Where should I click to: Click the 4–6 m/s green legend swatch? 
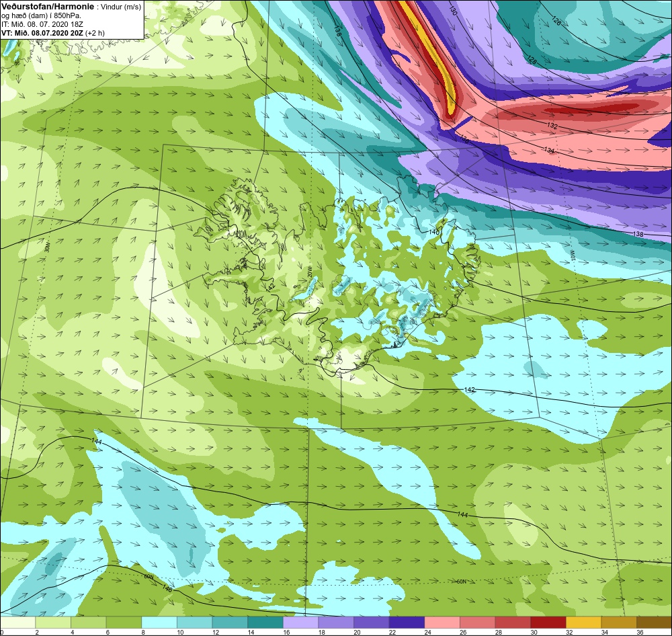pos(89,623)
